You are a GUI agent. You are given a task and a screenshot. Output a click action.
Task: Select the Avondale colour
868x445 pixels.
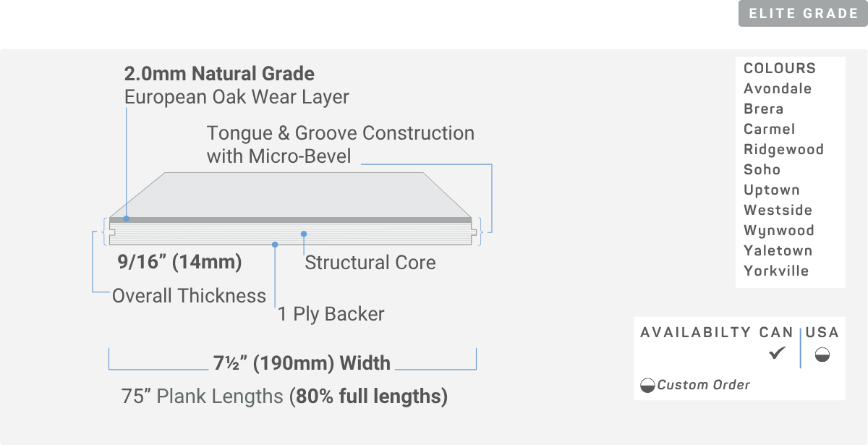pyautogui.click(x=778, y=88)
